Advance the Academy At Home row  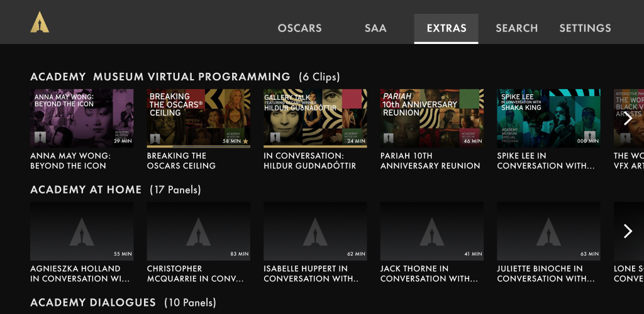pyautogui.click(x=628, y=231)
